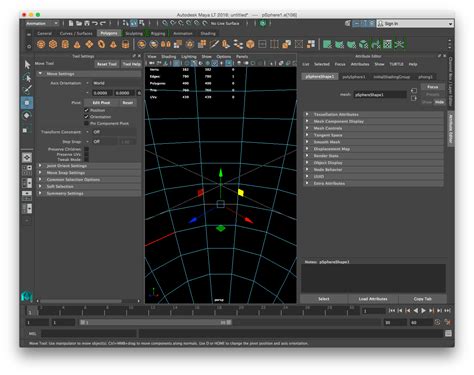The height and width of the screenshot is (375, 474).
Task: Click the animation range slider bar
Action: pyautogui.click(x=155, y=323)
